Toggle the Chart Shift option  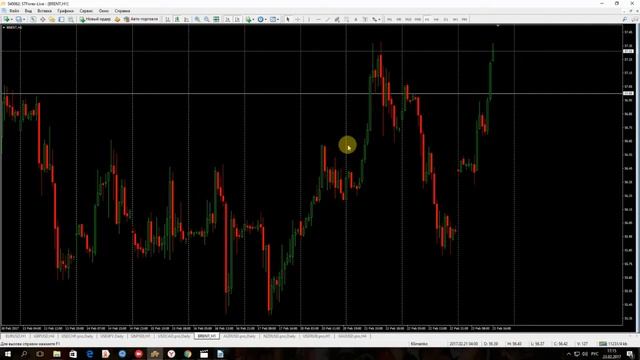point(237,19)
